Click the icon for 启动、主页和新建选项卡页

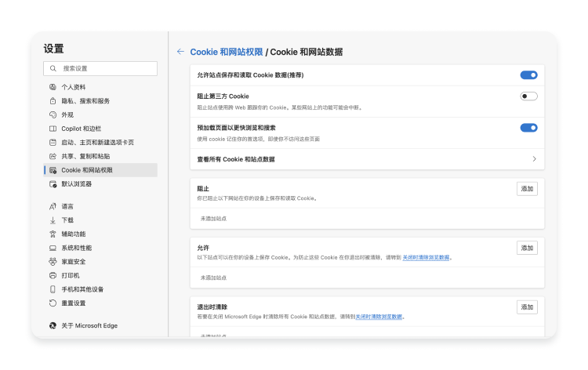tap(53, 143)
